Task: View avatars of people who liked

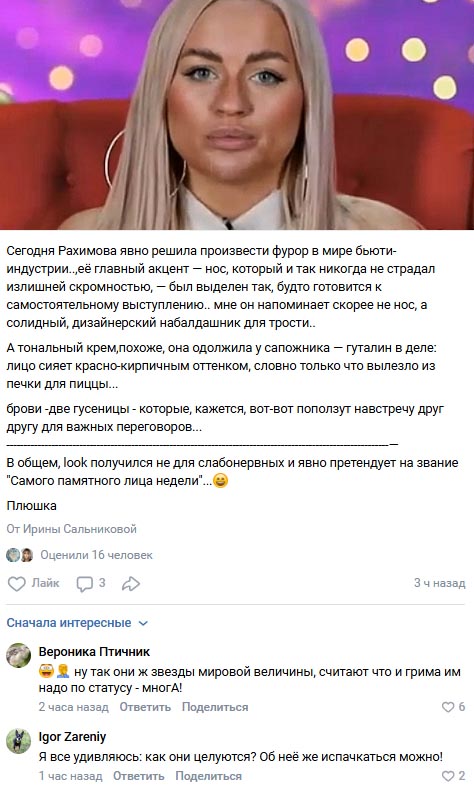Action: 20,555
